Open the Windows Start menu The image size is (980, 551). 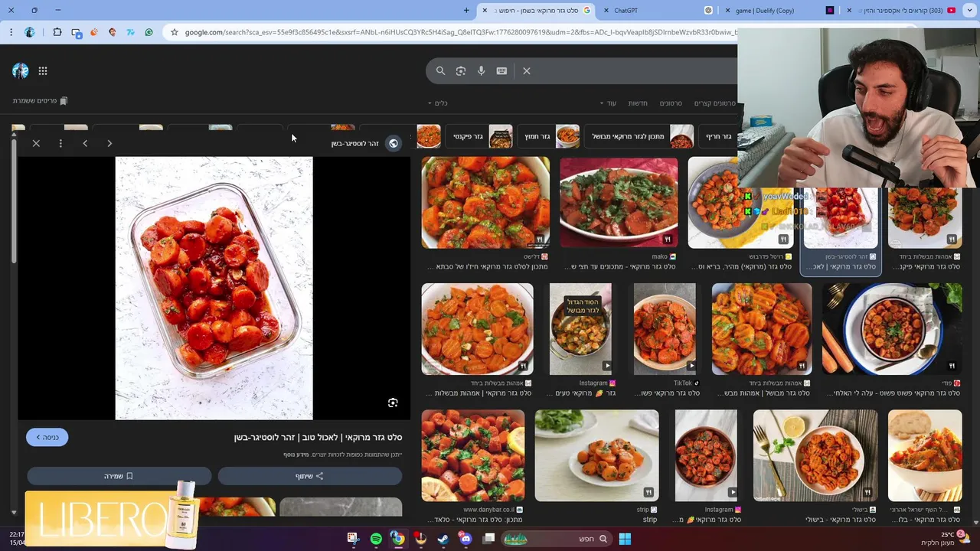coord(625,539)
